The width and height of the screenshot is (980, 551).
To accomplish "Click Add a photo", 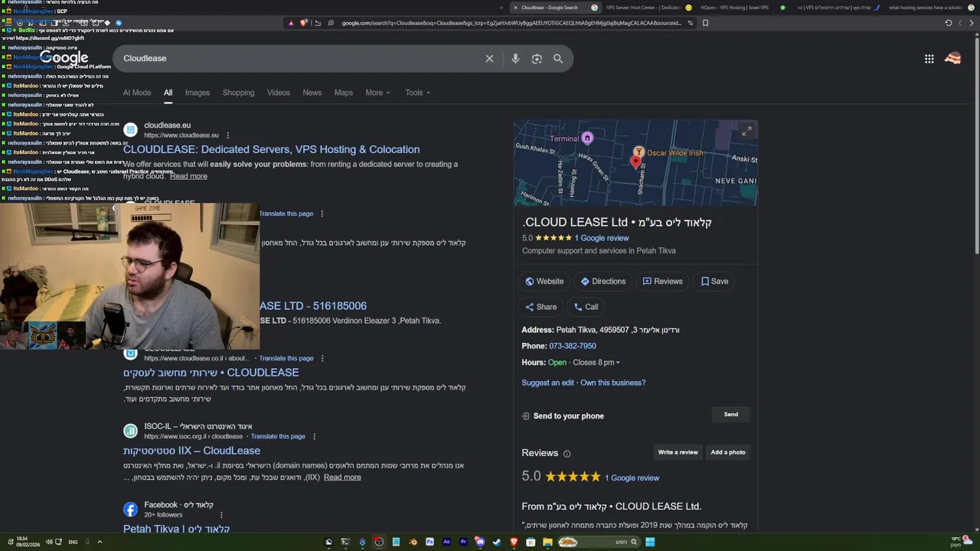I will coord(728,452).
